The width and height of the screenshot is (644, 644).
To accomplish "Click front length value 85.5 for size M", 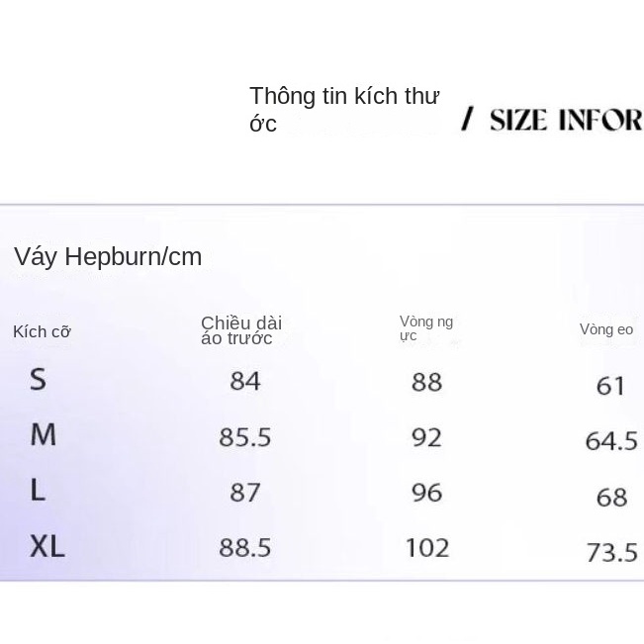I will (244, 437).
